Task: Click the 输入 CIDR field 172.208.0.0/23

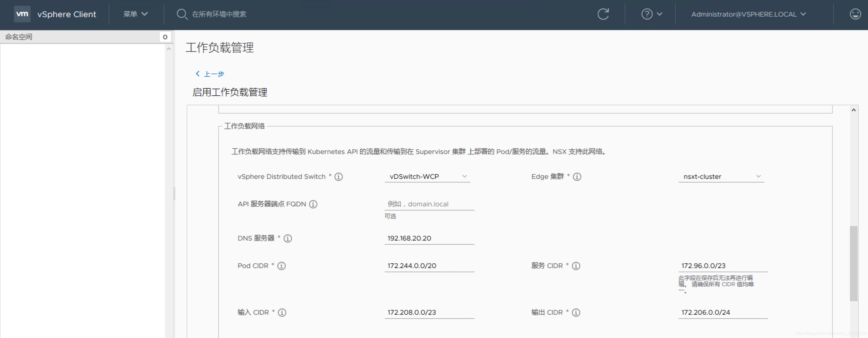Action: [x=429, y=312]
